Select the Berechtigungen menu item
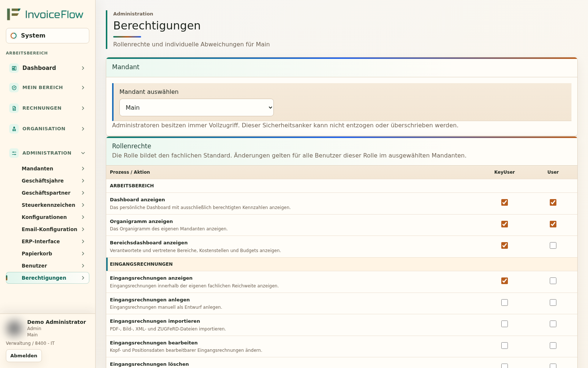Viewport: 588px width, 368px height. tap(48, 278)
